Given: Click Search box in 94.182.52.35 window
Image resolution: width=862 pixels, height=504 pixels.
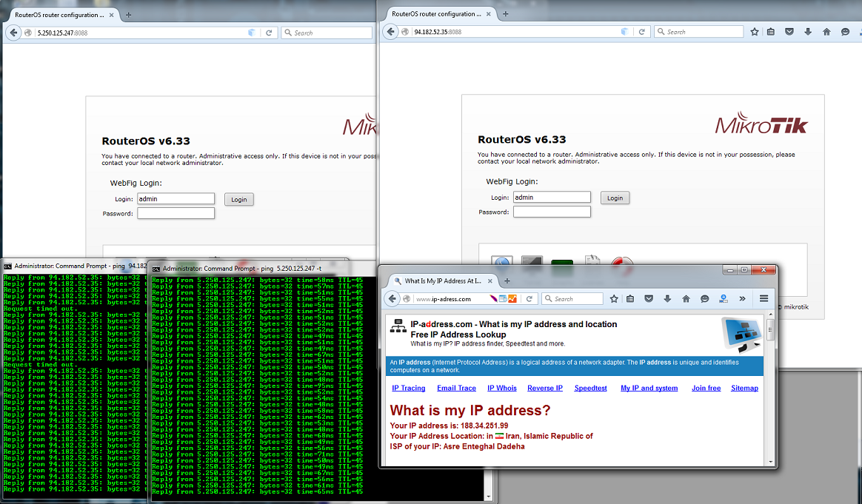Looking at the screenshot, I should click(699, 32).
